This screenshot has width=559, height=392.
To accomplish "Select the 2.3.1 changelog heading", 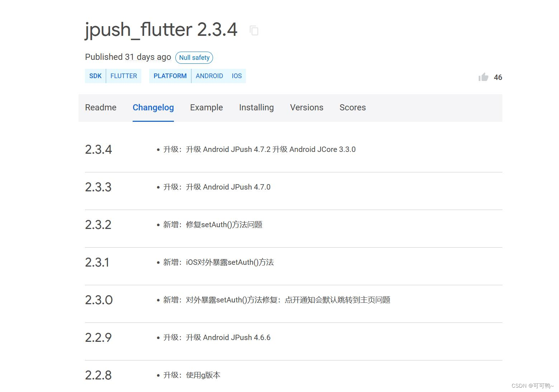I will (97, 262).
